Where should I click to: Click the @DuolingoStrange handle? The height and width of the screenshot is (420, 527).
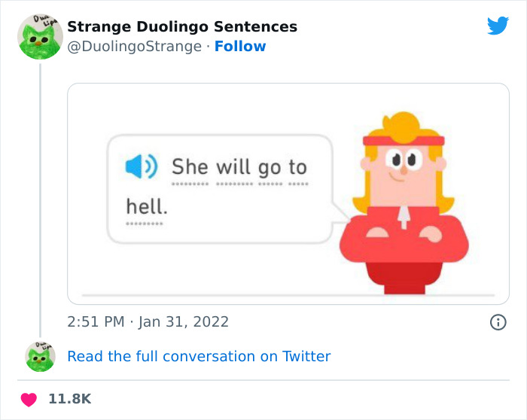click(x=136, y=47)
